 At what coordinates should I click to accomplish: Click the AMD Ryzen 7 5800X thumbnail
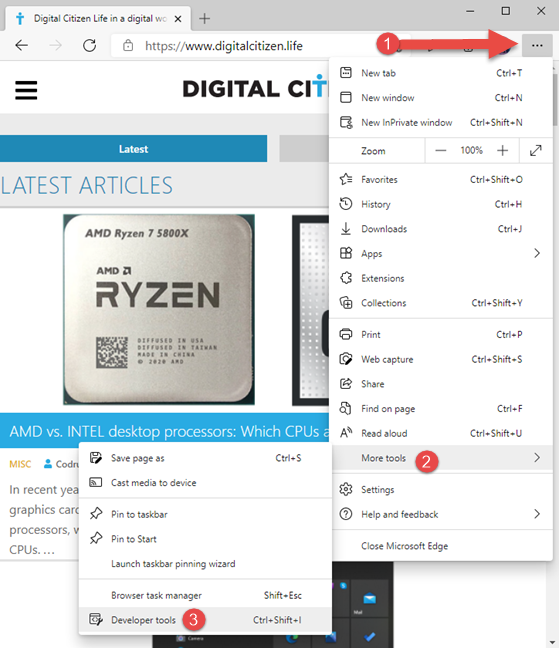[159, 309]
